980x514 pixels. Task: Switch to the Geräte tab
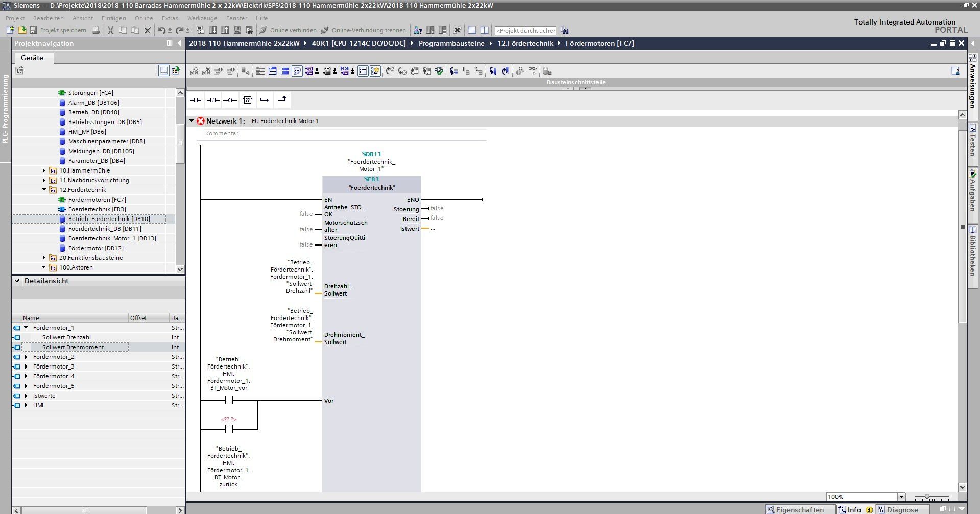(x=32, y=58)
